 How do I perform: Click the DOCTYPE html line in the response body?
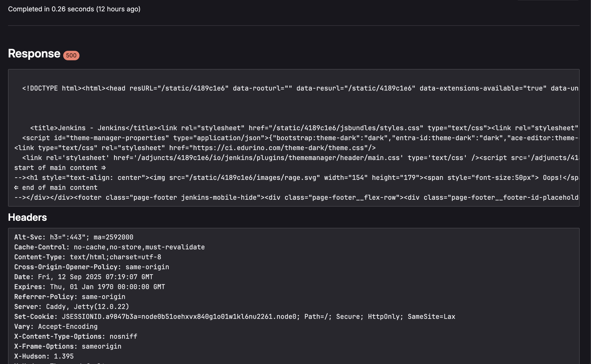(x=300, y=88)
